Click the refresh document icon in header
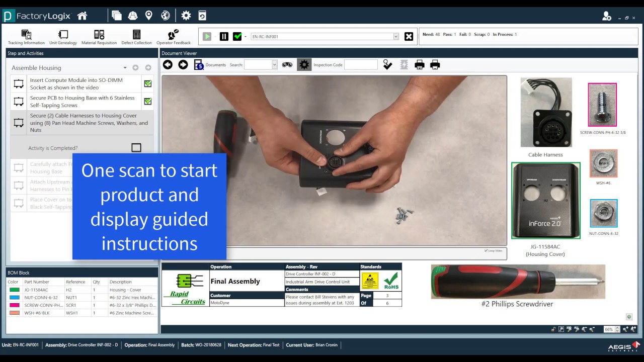This screenshot has height=362, width=644. coord(202,16)
